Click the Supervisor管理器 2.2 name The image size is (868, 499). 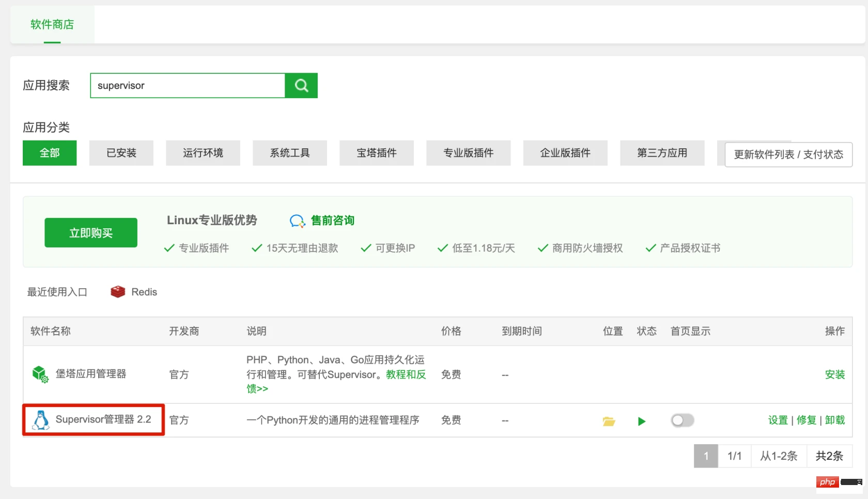tap(103, 419)
